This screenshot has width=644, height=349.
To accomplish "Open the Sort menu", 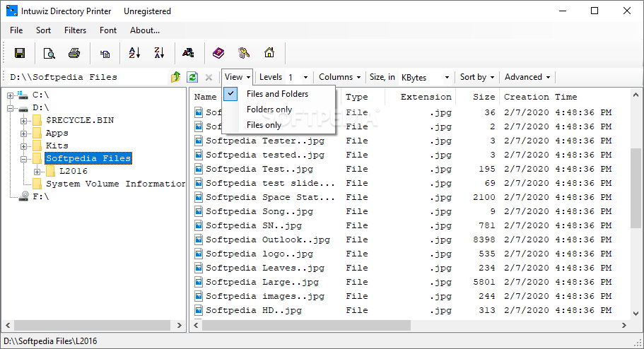I will pyautogui.click(x=44, y=30).
